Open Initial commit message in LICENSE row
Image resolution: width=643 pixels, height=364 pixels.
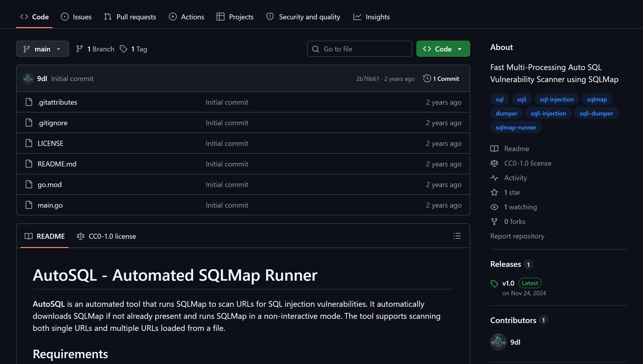click(227, 144)
